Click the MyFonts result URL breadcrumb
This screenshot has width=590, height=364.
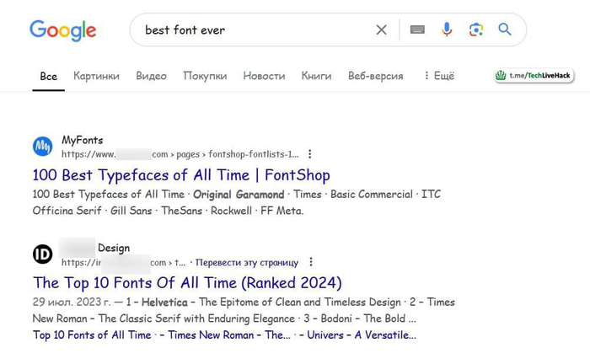tap(180, 154)
